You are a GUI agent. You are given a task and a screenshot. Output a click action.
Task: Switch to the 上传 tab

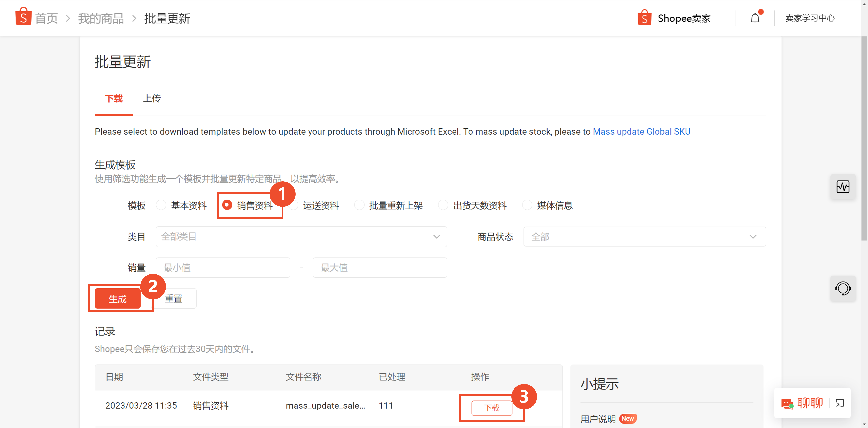click(152, 98)
